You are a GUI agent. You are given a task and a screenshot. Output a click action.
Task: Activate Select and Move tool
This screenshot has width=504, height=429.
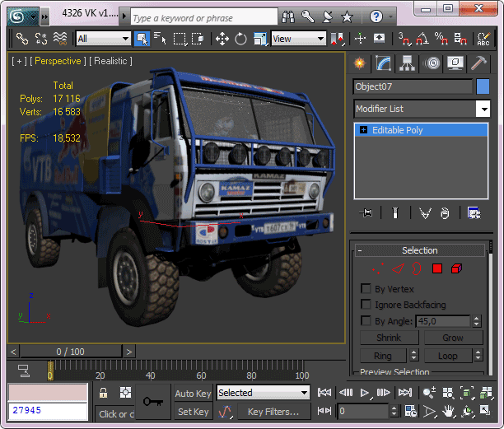click(222, 39)
